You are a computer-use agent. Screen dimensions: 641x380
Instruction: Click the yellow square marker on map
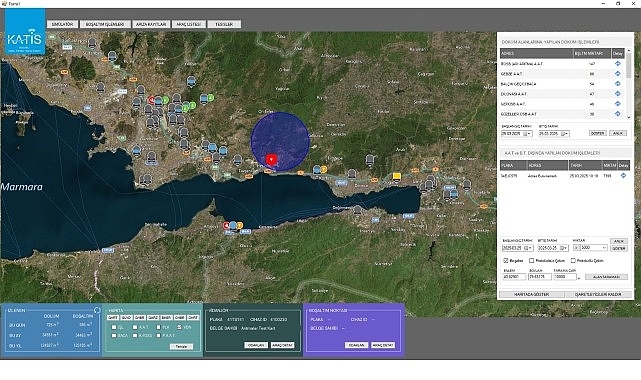click(396, 176)
